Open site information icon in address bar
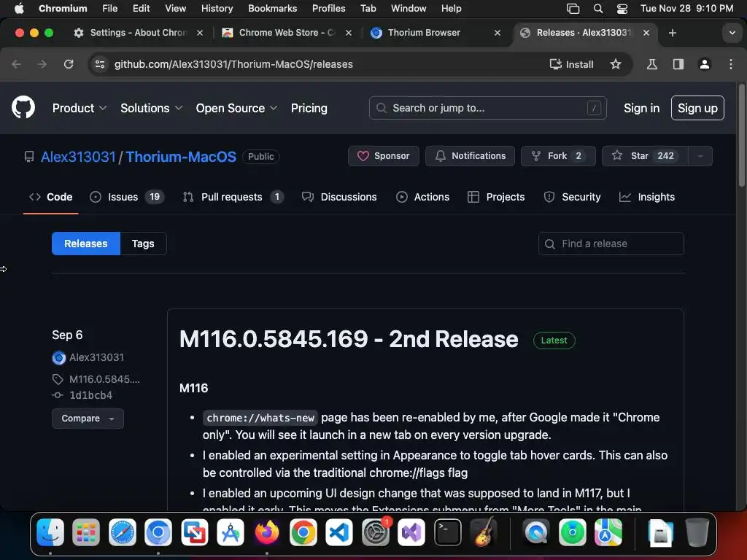 (99, 64)
